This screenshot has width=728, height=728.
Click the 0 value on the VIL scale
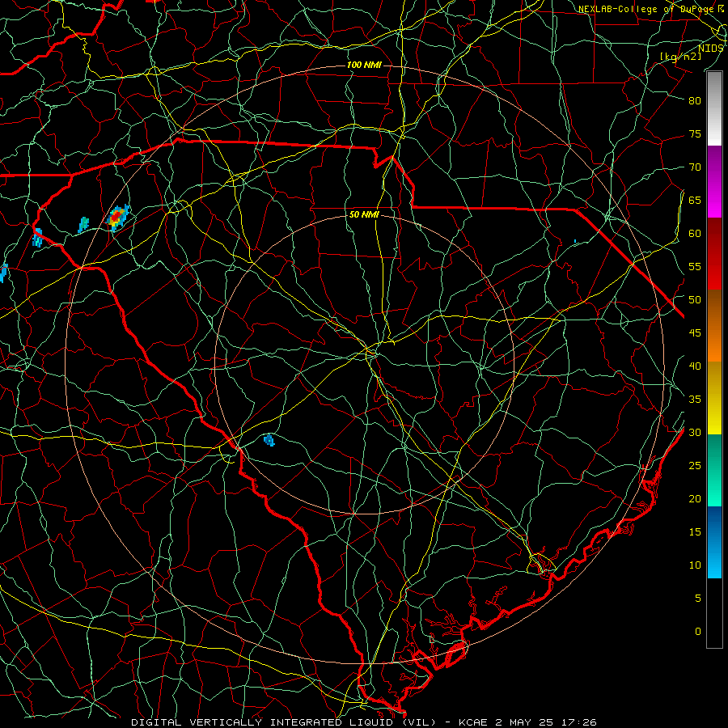[698, 632]
